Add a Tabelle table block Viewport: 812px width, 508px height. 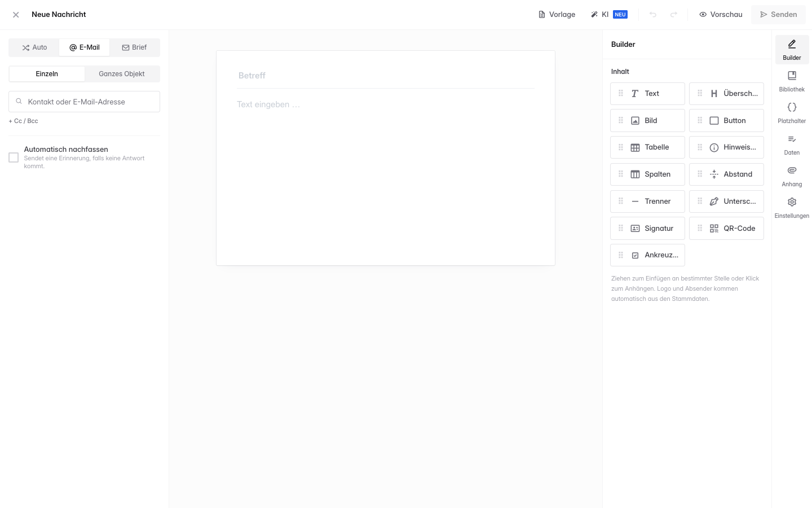coord(647,147)
